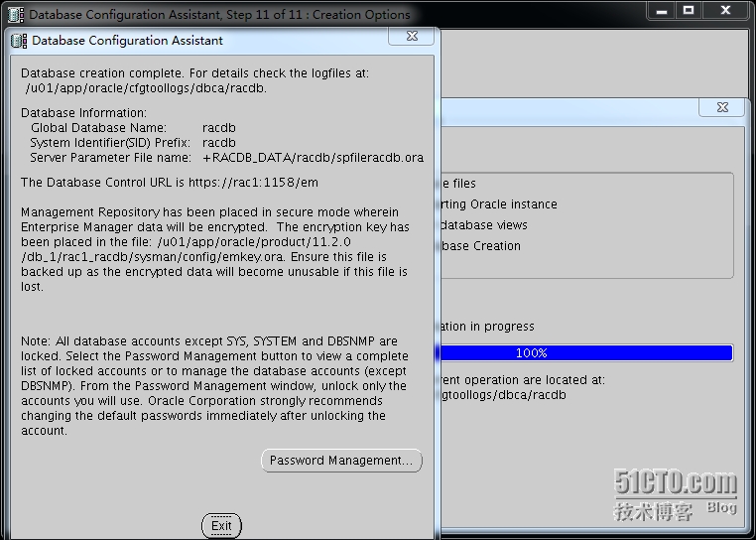Click the SID Prefix value racdb

tap(219, 143)
